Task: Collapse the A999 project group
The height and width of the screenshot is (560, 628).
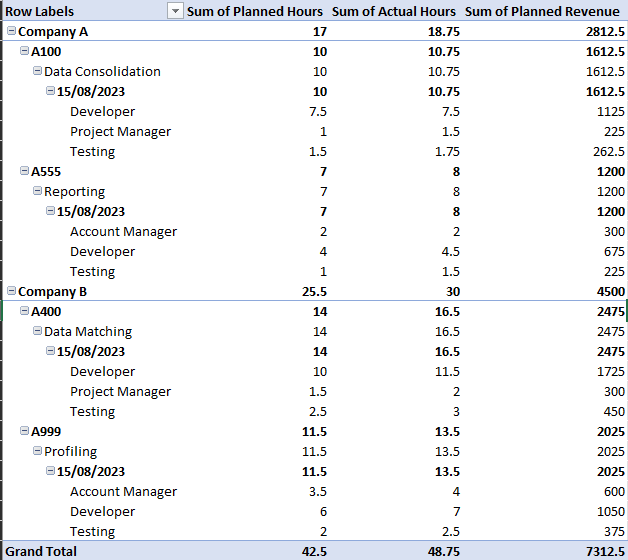Action: click(x=24, y=431)
